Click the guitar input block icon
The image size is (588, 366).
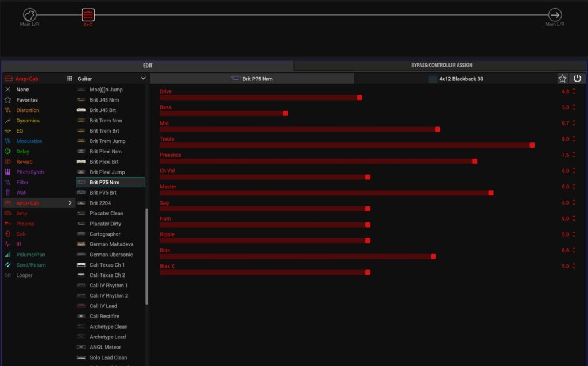click(x=29, y=15)
